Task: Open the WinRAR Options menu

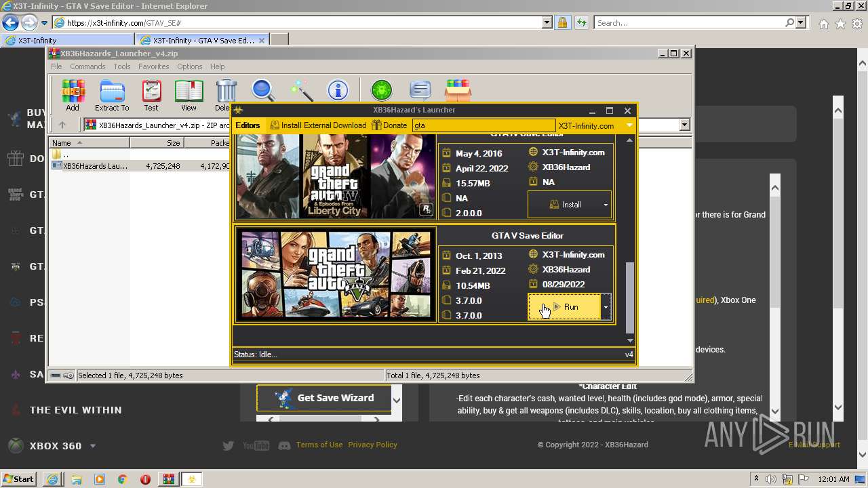Action: pos(190,66)
